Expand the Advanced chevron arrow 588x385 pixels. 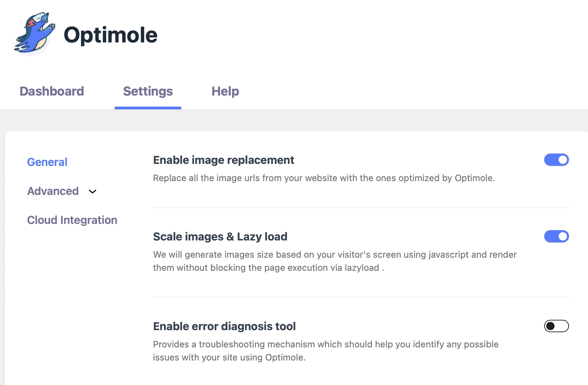point(93,191)
